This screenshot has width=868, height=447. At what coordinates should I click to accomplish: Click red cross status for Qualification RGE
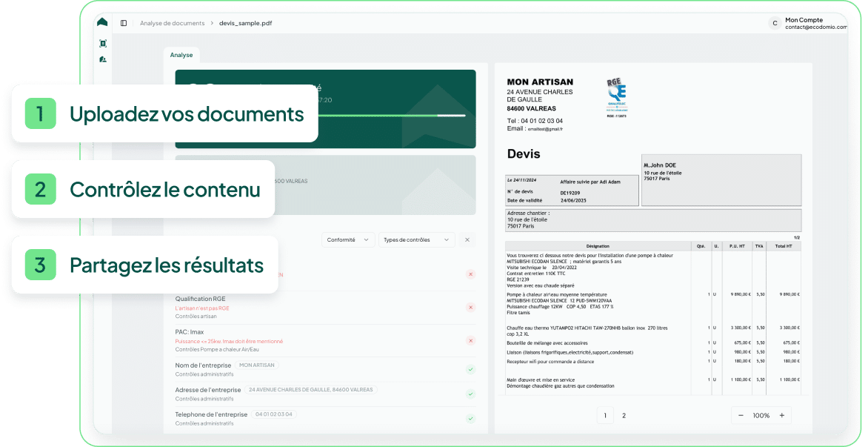click(470, 307)
